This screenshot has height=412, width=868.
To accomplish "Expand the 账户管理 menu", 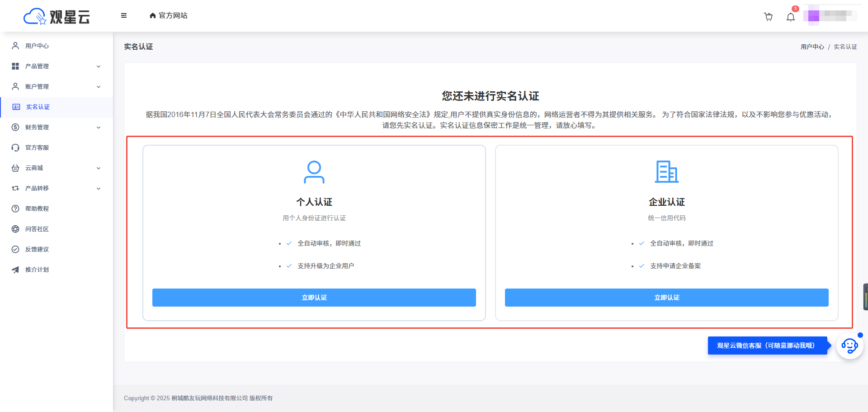I will point(54,86).
